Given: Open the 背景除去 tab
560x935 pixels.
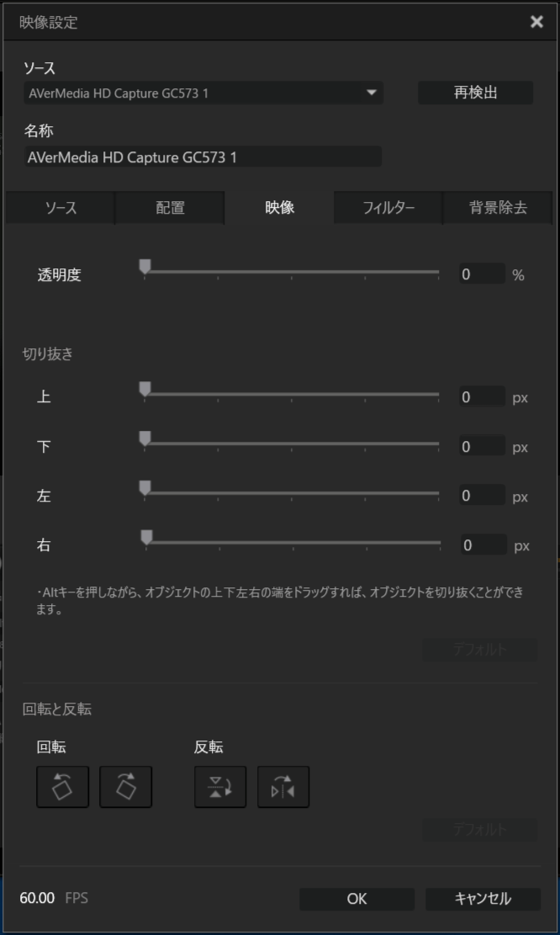Looking at the screenshot, I should point(498,208).
